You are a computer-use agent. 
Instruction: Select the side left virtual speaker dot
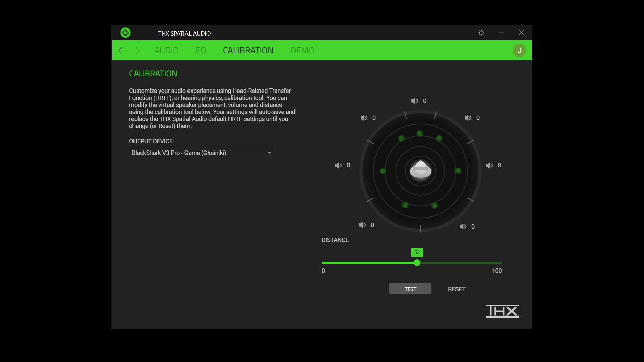(383, 171)
